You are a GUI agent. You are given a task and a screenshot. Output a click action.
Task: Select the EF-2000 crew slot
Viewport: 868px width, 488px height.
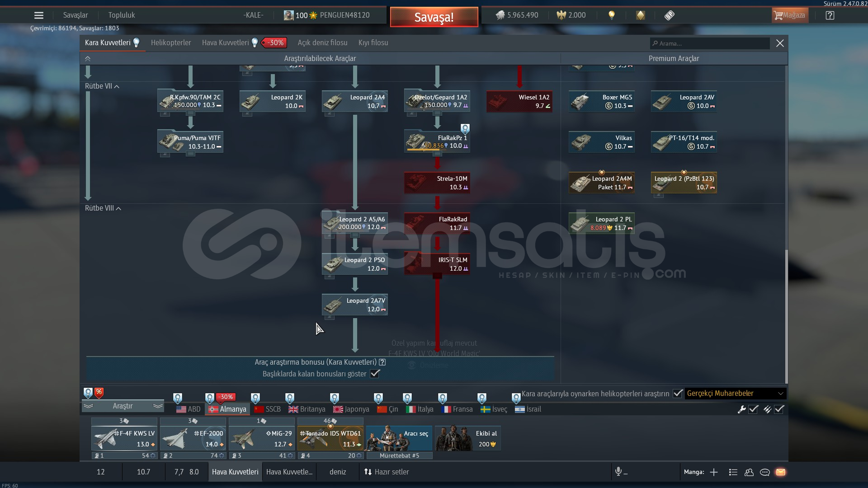coord(193,438)
